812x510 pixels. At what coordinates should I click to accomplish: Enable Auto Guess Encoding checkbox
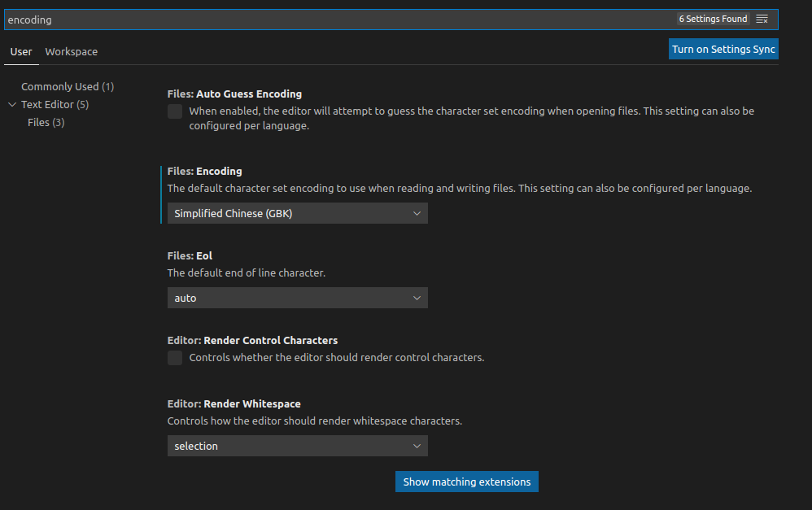pyautogui.click(x=175, y=111)
